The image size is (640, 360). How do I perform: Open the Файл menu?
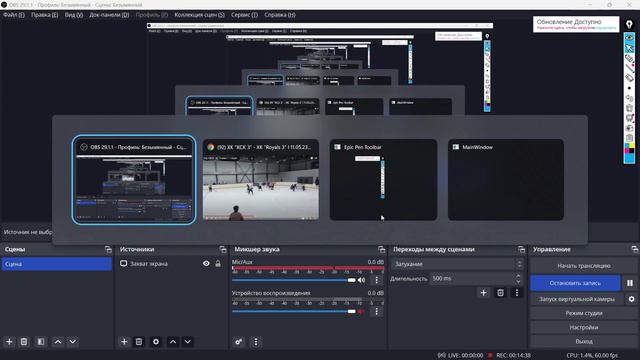click(14, 15)
